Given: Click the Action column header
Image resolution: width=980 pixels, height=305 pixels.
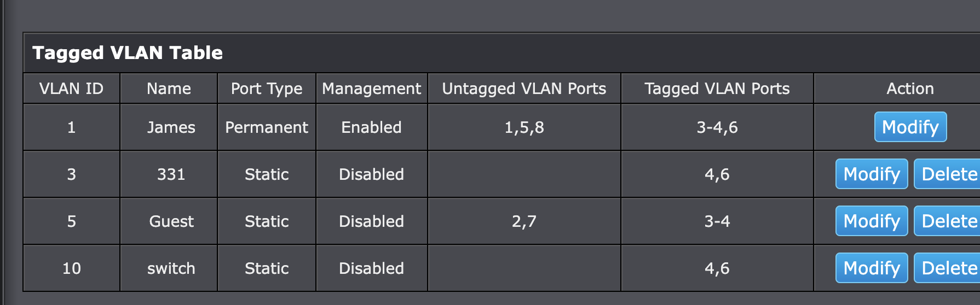Looking at the screenshot, I should (910, 89).
